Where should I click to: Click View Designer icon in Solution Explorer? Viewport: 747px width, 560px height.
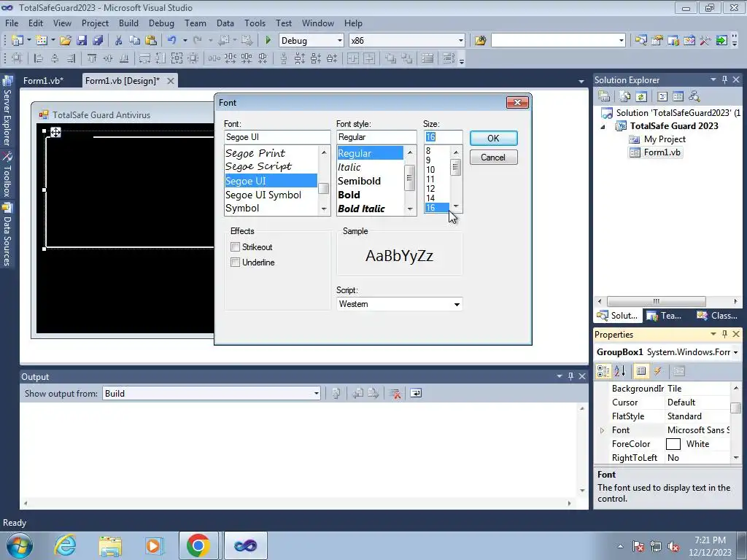(x=678, y=96)
